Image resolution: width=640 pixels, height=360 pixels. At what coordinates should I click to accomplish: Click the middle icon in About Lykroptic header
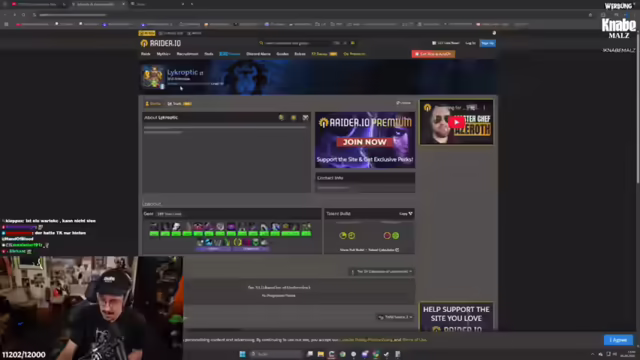293,118
